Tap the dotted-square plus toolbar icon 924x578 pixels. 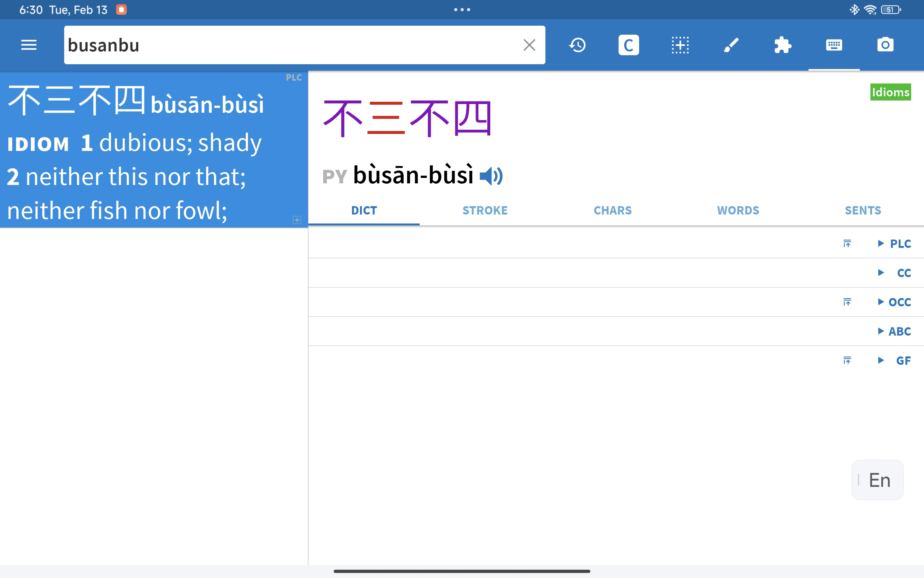point(680,45)
